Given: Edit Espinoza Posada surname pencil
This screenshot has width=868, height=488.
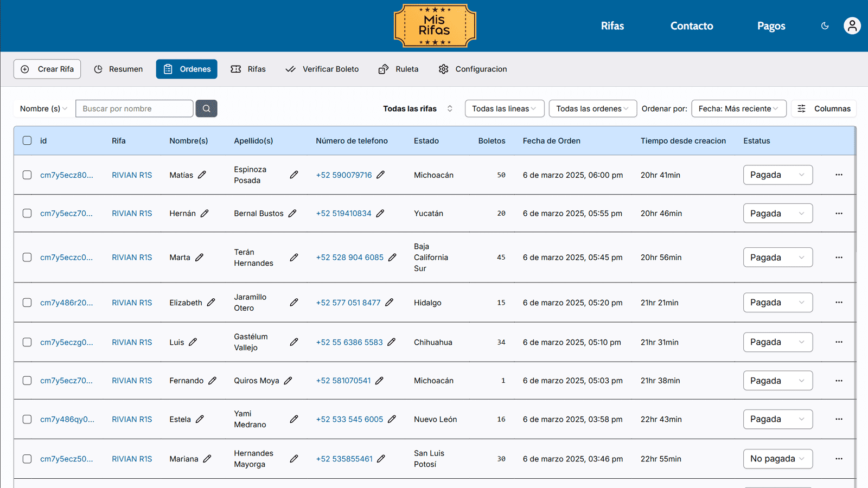Looking at the screenshot, I should [293, 175].
